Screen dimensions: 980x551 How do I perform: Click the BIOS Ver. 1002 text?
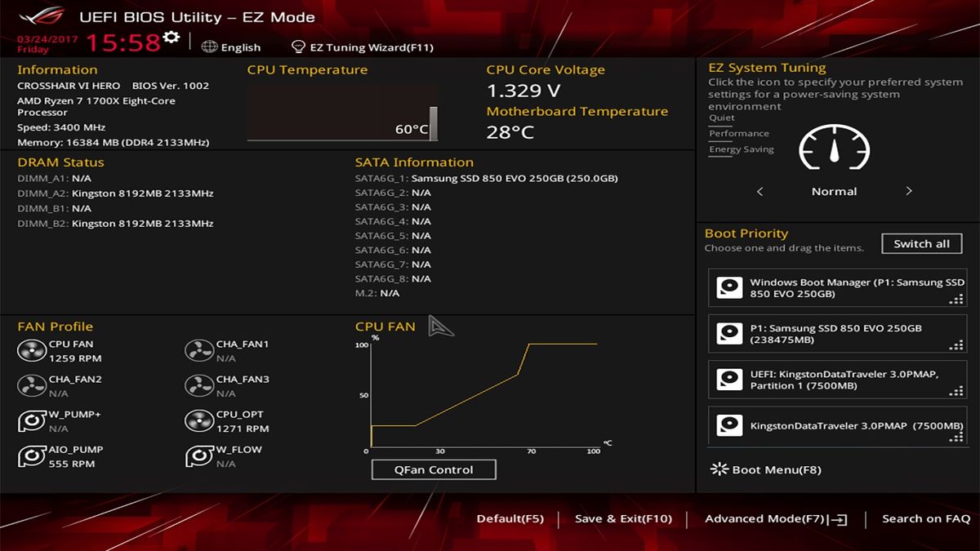(x=171, y=86)
